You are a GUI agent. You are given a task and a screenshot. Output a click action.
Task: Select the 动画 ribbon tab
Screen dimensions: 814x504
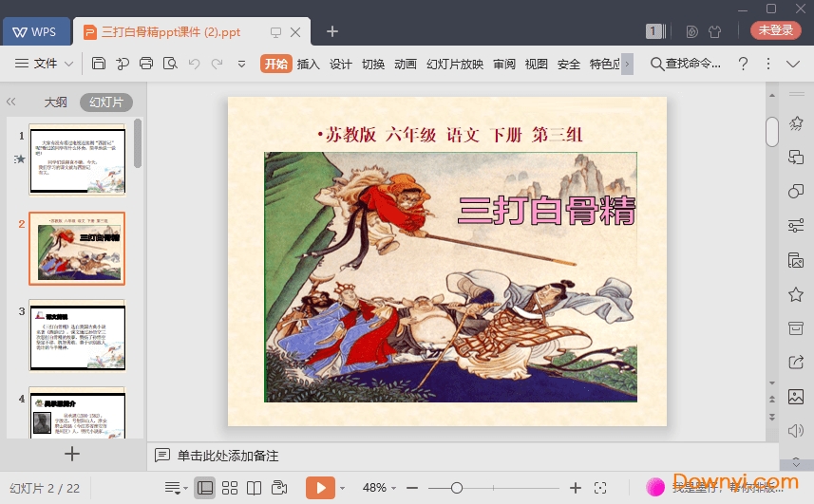[x=406, y=64]
